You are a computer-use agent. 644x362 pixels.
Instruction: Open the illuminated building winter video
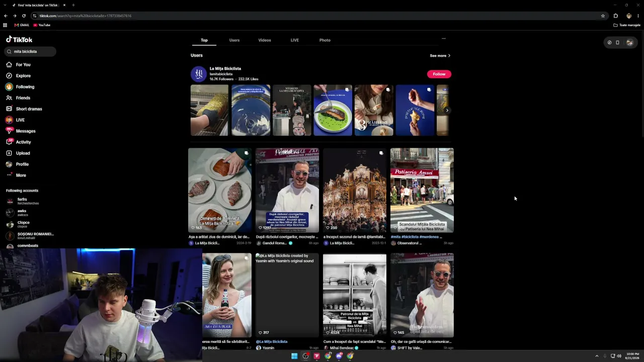pos(355,190)
